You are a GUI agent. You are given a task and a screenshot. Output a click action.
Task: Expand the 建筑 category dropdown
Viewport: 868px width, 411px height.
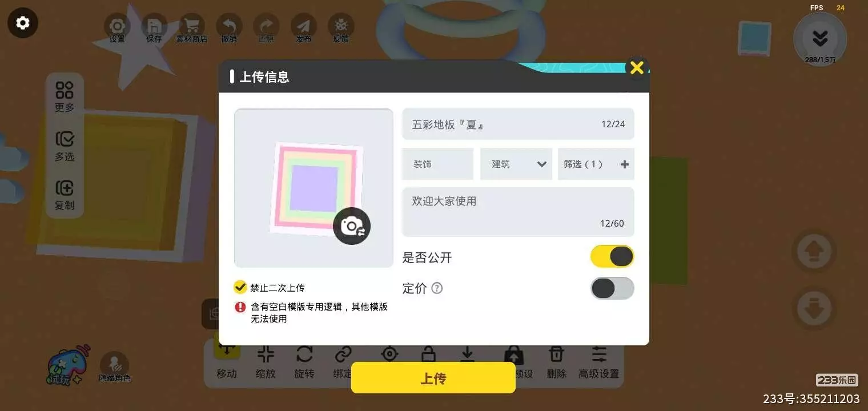[516, 164]
